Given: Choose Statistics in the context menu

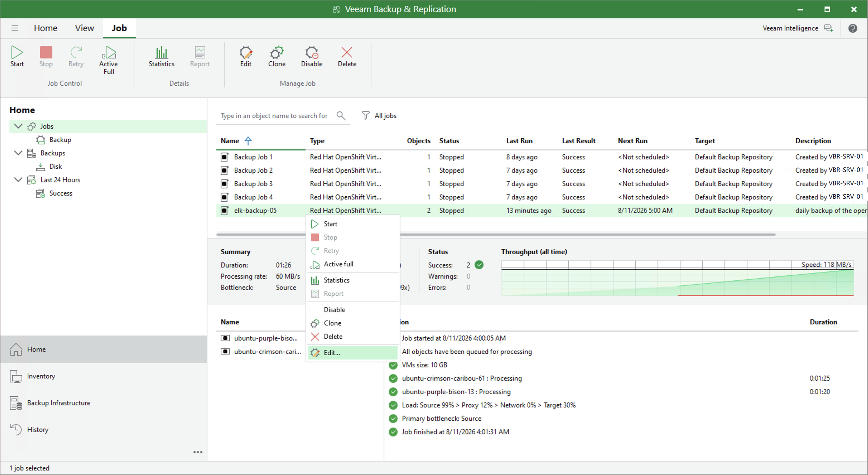Looking at the screenshot, I should [353, 280].
